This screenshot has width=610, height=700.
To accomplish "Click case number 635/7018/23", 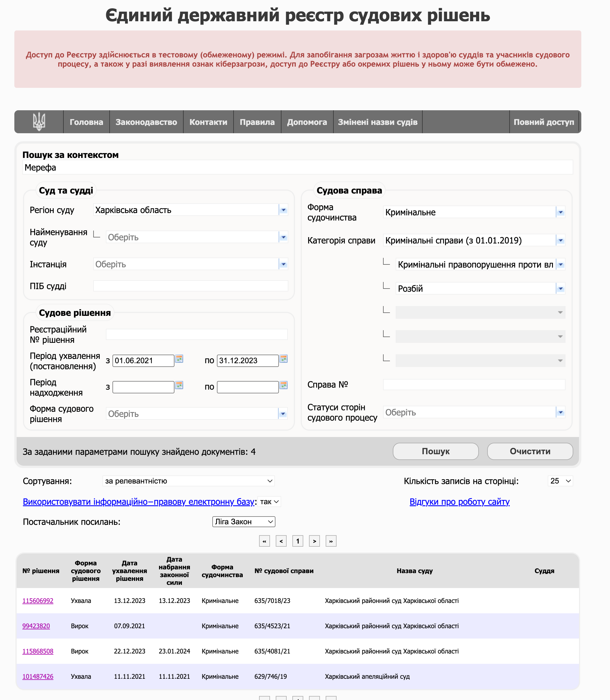I will 272,601.
